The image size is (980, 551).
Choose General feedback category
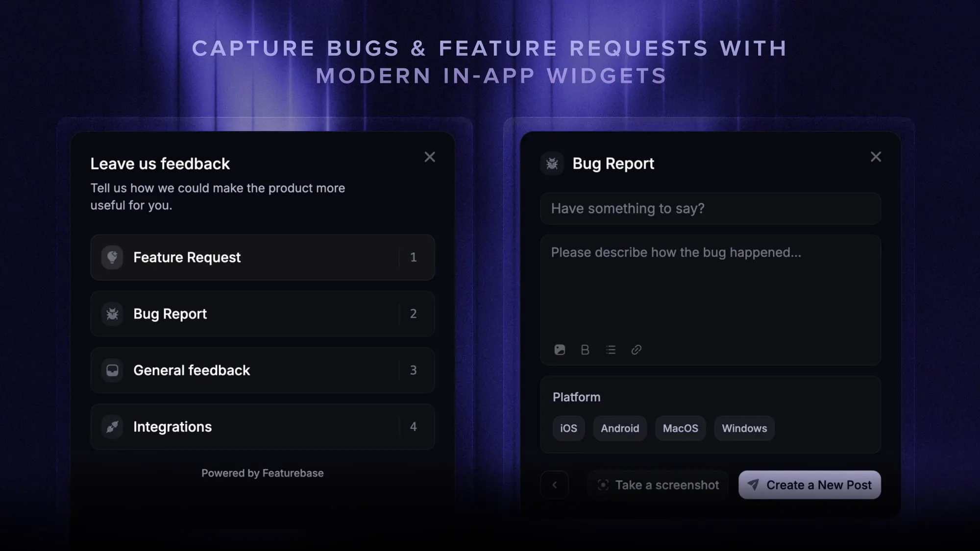(263, 370)
